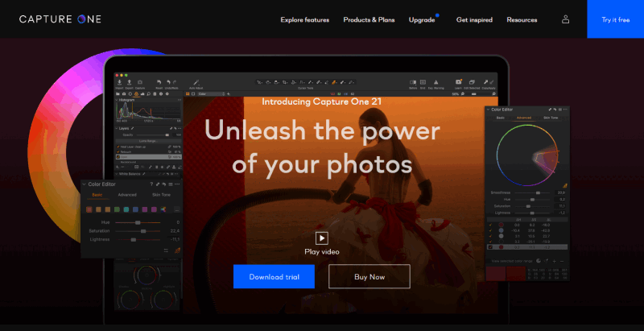Click the Reset icon in app toolbar
This screenshot has height=331, width=644.
(x=159, y=84)
